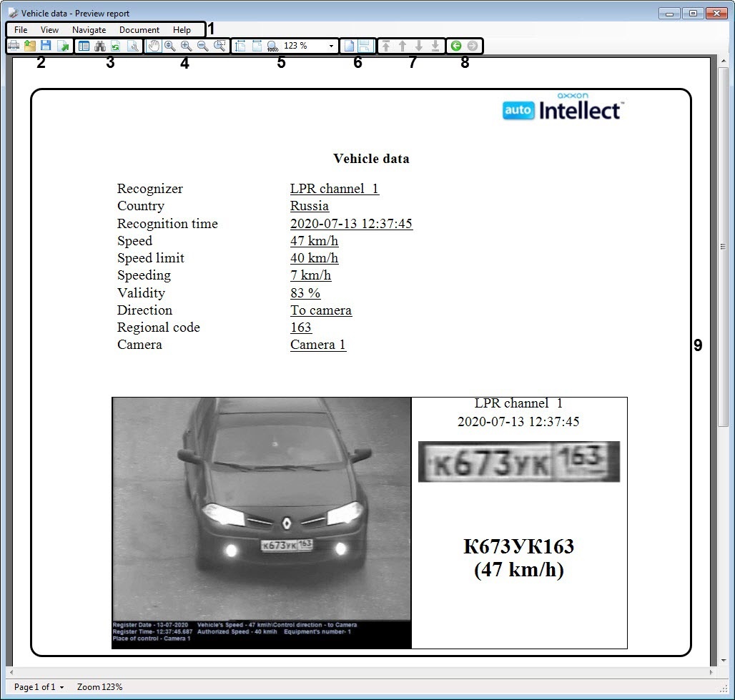Fit the page width icon

tap(257, 46)
